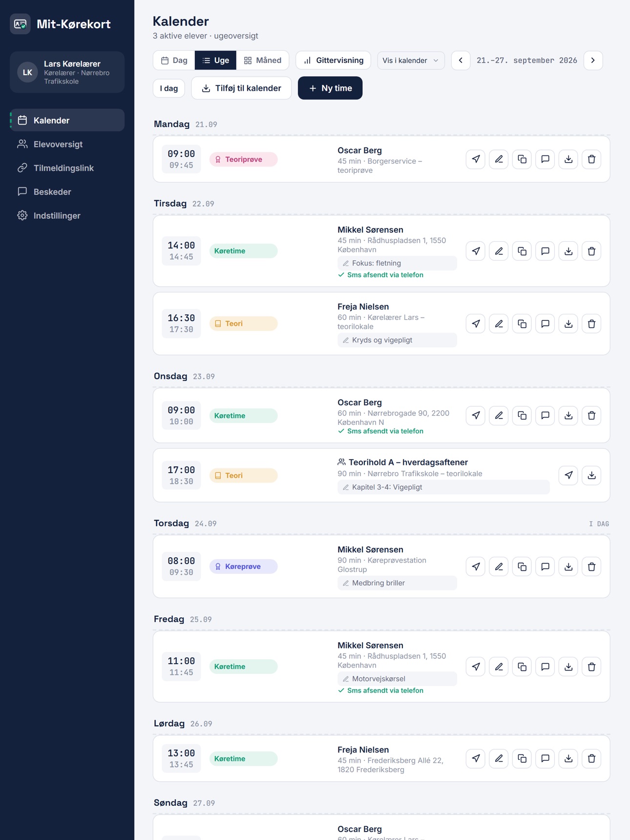Duplicate Freja Nielsen's 16:30 Teori lesson

(522, 324)
